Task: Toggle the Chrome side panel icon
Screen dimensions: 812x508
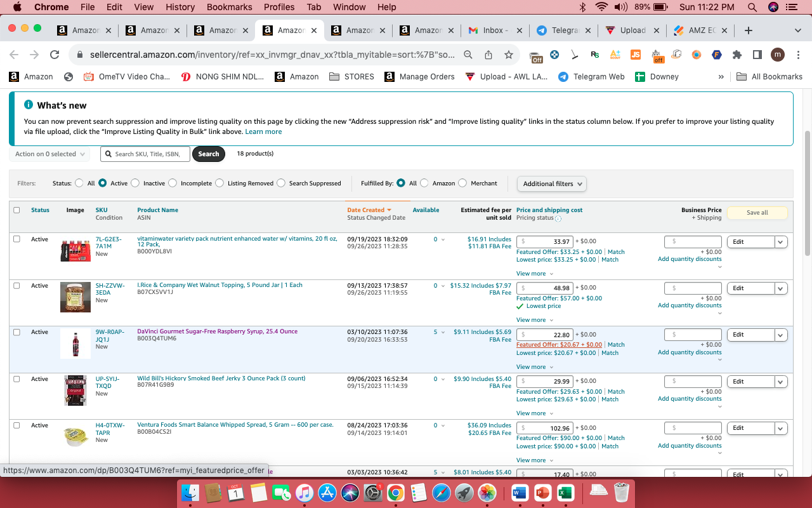Action: tap(757, 55)
